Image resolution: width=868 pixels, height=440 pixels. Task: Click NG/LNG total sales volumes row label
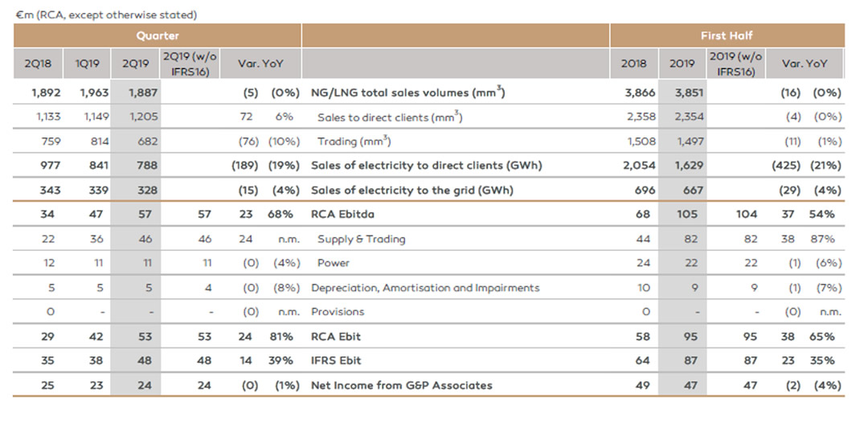tap(408, 92)
